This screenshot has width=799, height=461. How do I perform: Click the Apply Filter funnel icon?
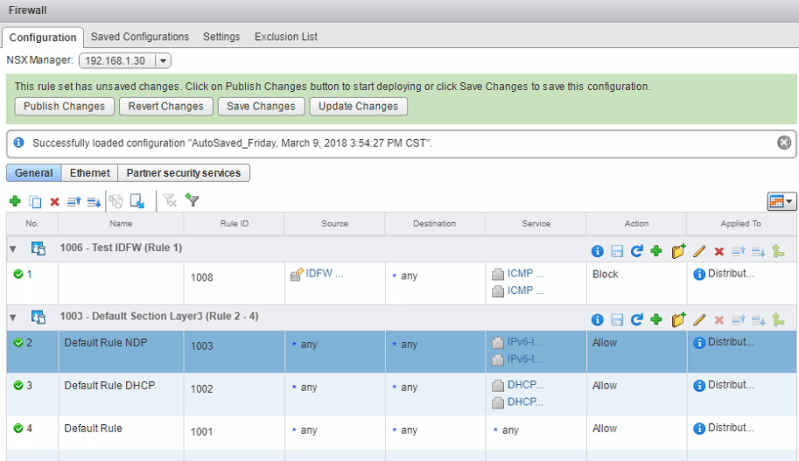click(x=192, y=201)
